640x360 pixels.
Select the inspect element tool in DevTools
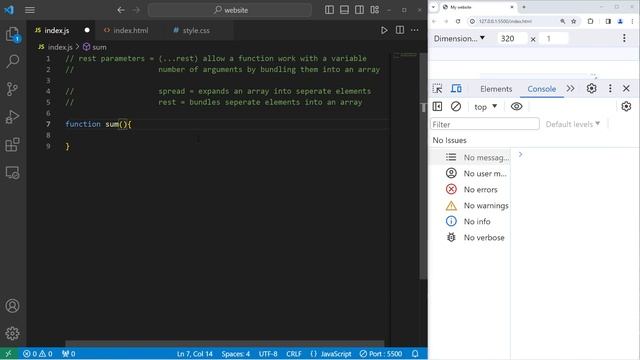pos(437,89)
